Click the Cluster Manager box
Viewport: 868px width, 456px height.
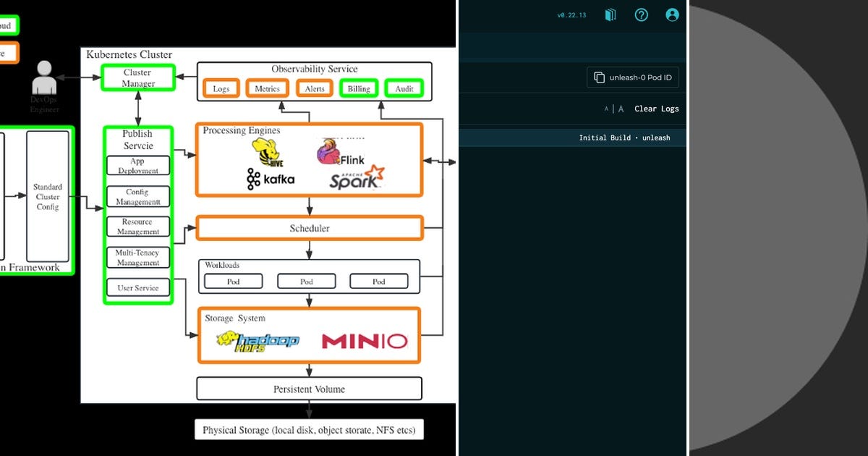[x=137, y=78]
